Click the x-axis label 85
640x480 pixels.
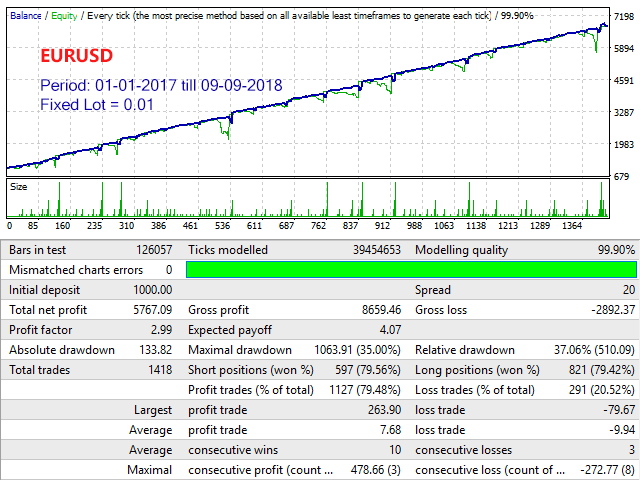pyautogui.click(x=33, y=226)
